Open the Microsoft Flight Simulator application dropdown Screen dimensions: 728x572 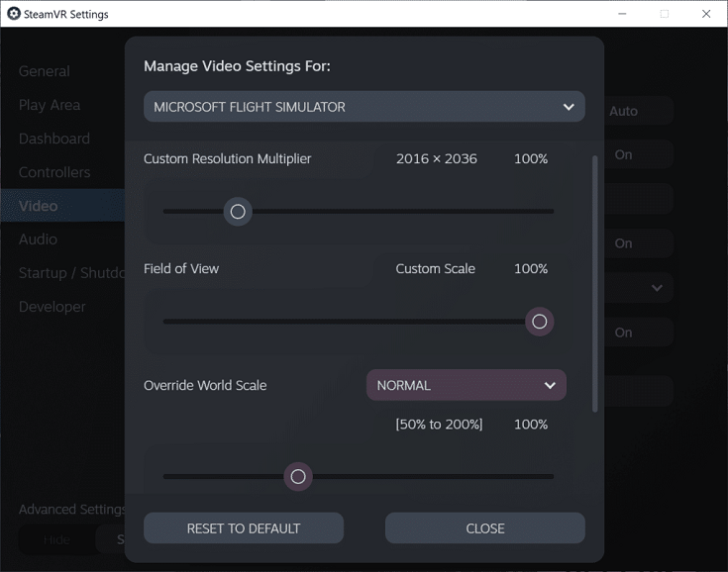coord(364,107)
